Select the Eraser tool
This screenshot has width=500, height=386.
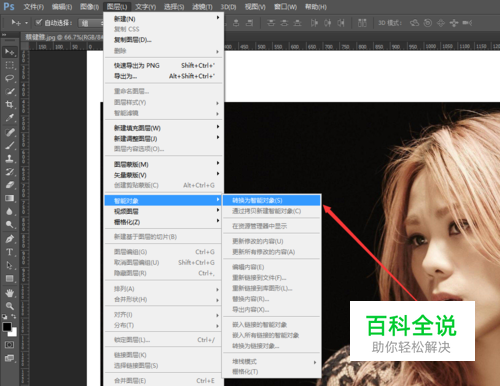coord(10,185)
